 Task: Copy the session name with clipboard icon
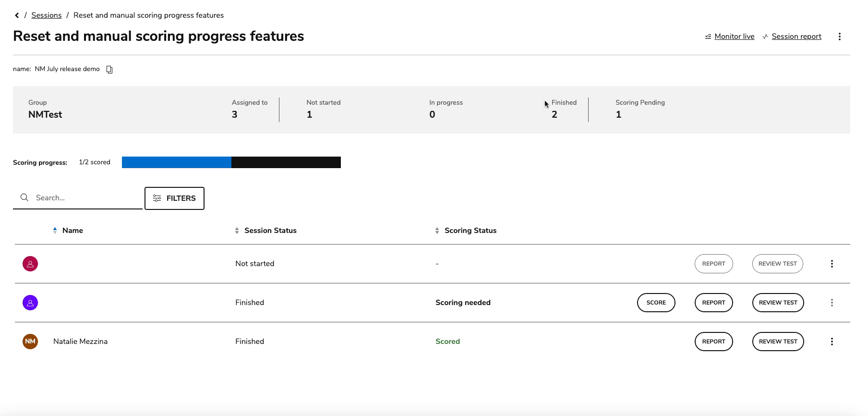click(109, 70)
